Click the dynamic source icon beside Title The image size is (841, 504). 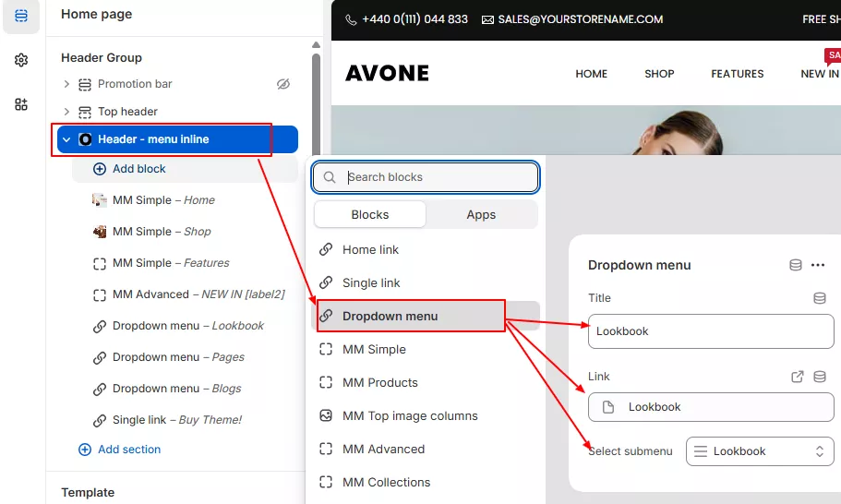(819, 298)
